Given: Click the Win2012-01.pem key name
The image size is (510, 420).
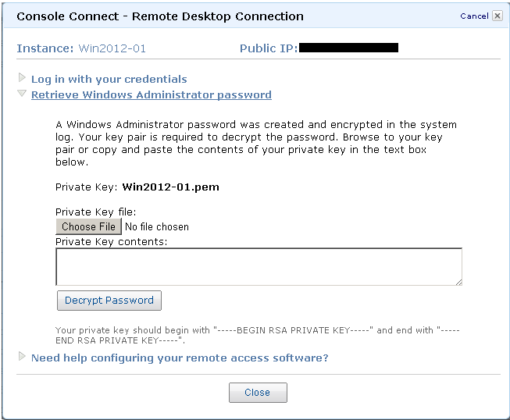Looking at the screenshot, I should 170,187.
